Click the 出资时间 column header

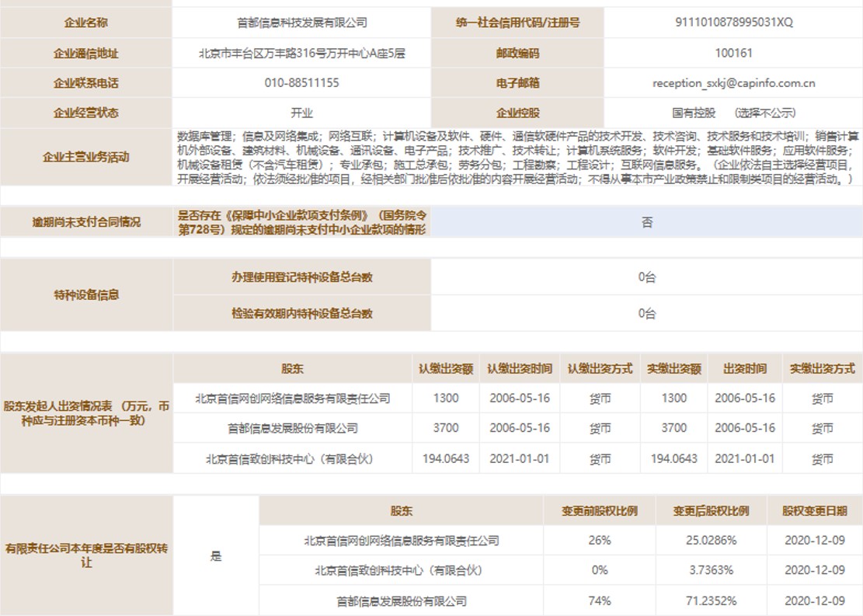745,369
